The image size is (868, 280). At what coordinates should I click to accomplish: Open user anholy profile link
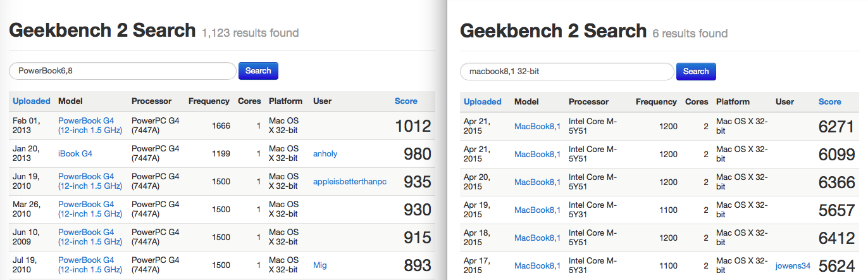(325, 153)
